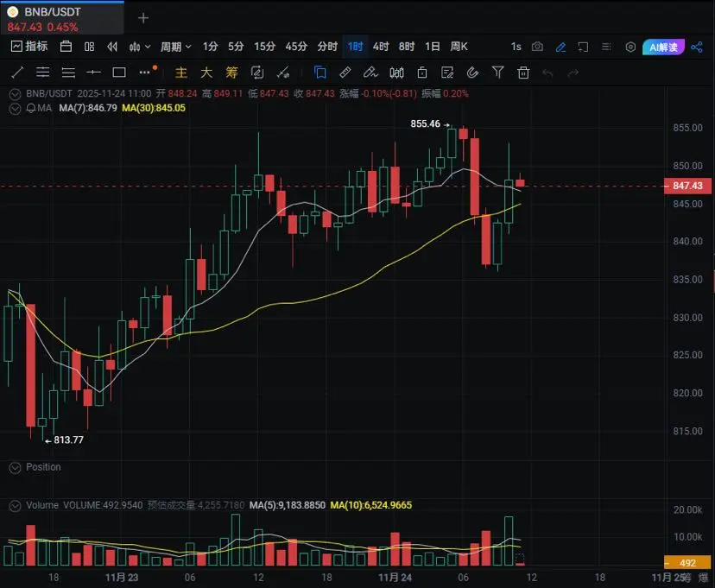
Task: Click the volume MA(10):6,524.9665 label
Action: point(370,505)
